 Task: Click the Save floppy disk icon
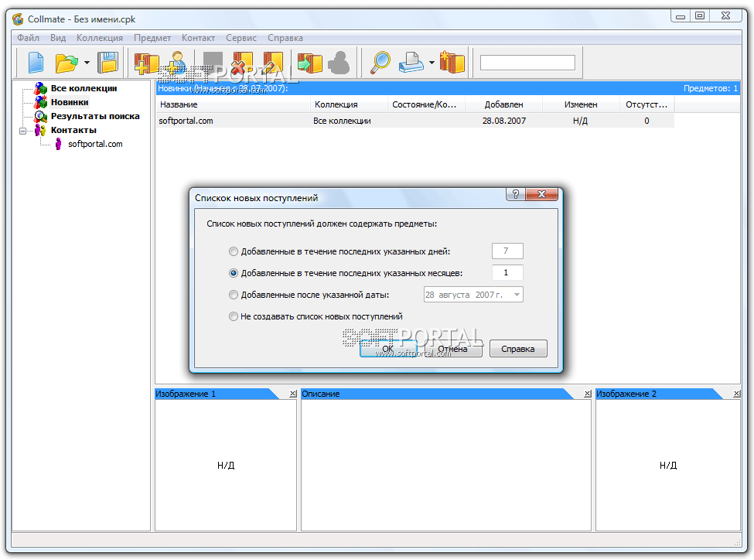(107, 63)
